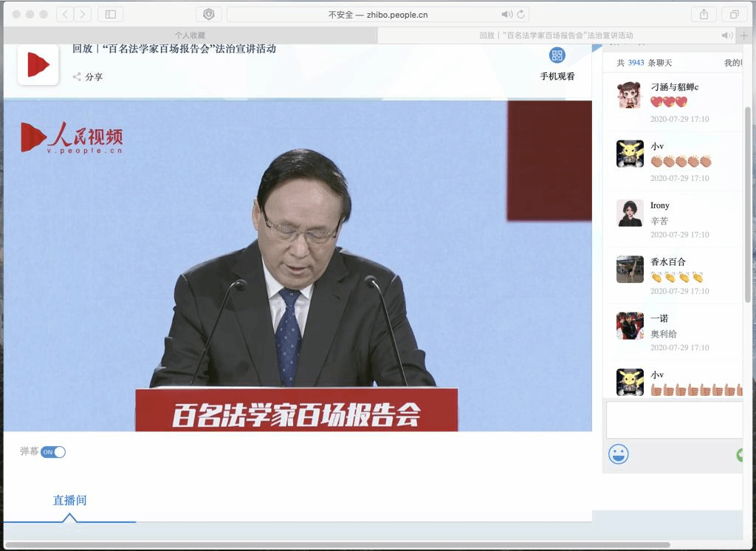Image resolution: width=756 pixels, height=551 pixels.
Task: Click the red People Video channel logo
Action: click(x=38, y=65)
